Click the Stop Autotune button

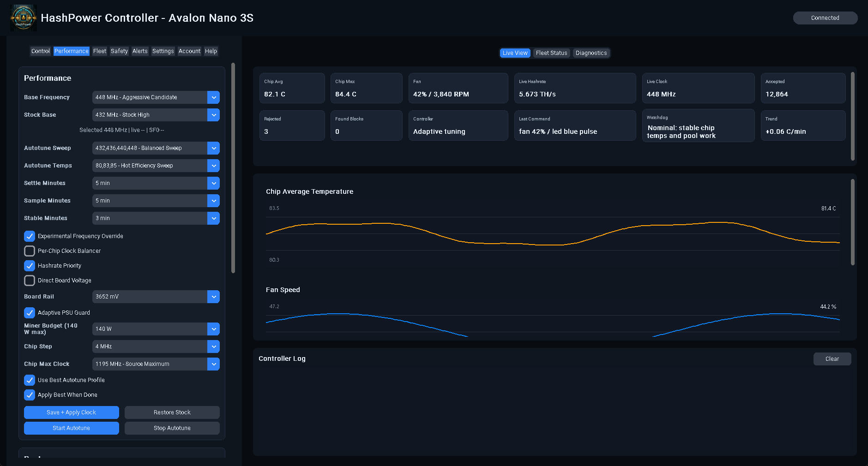click(x=172, y=428)
